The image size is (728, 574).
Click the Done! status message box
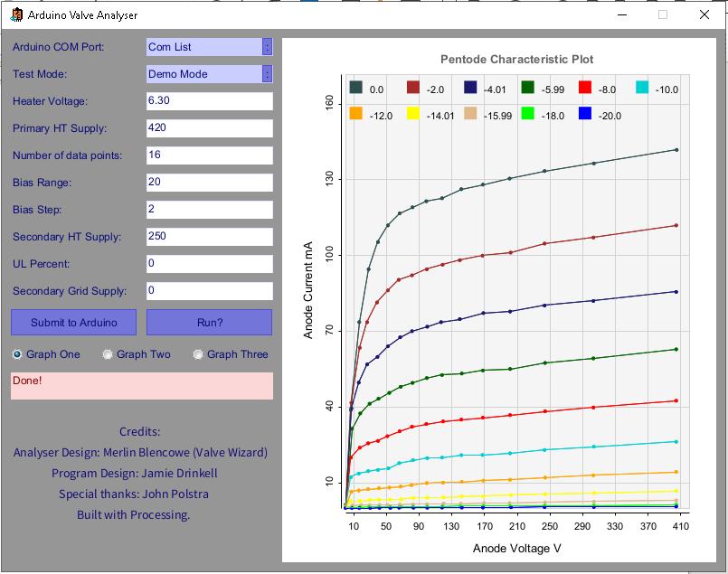[x=141, y=386]
